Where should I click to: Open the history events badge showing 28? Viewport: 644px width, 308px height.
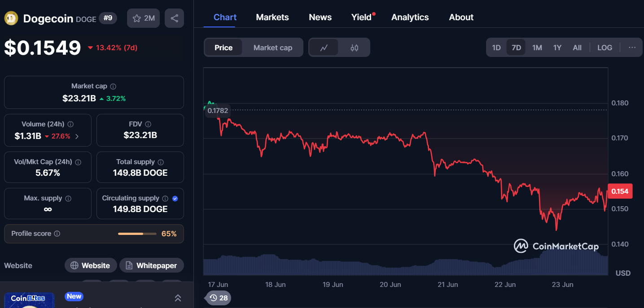point(219,298)
